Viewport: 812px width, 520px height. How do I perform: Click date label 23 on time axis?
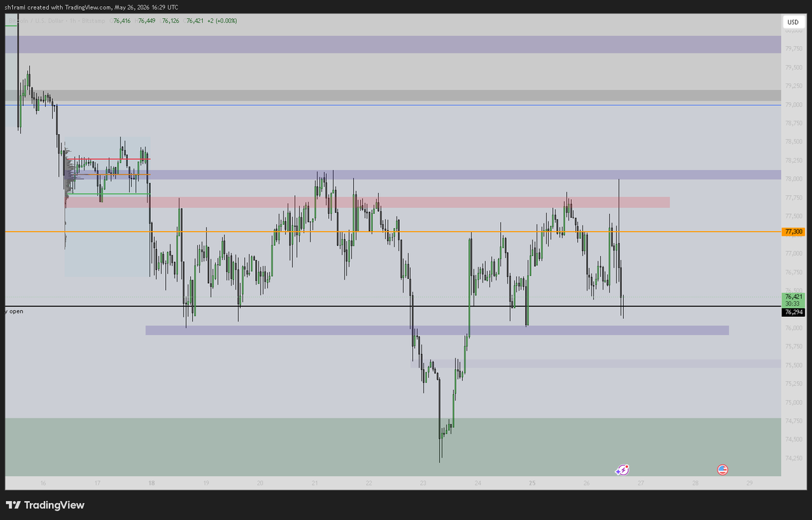pos(423,483)
